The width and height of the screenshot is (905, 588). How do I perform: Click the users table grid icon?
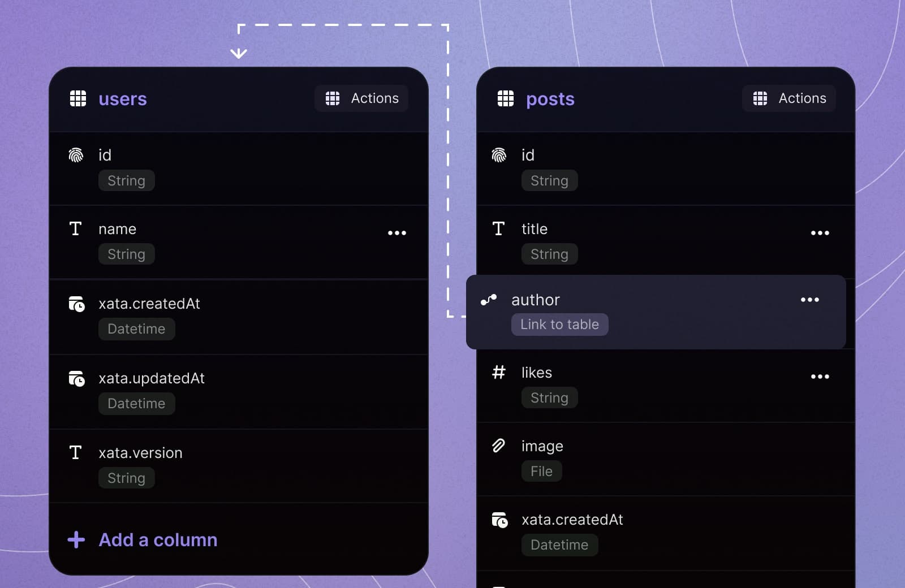(x=78, y=98)
